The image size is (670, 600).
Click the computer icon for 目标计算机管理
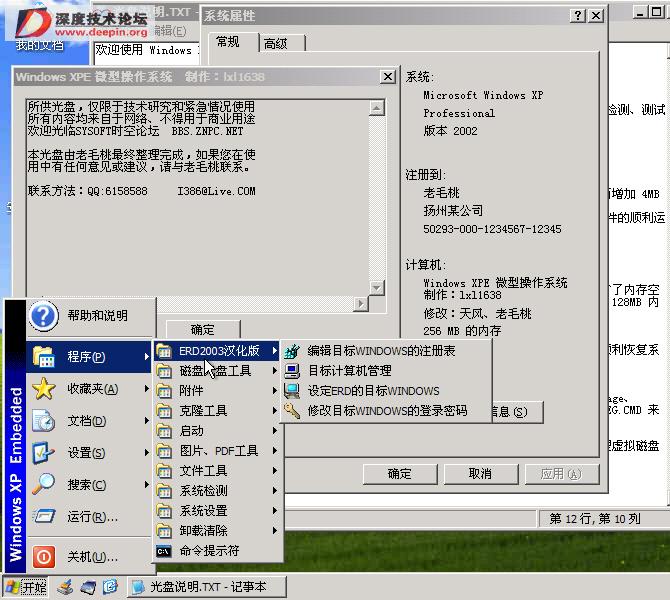pyautogui.click(x=292, y=371)
